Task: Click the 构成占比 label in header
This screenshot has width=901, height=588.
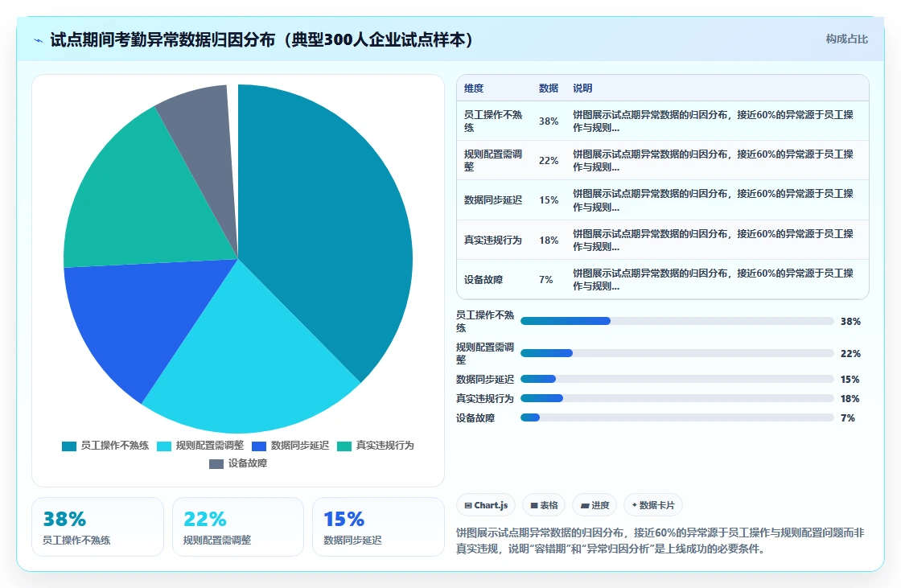Action: pos(846,39)
